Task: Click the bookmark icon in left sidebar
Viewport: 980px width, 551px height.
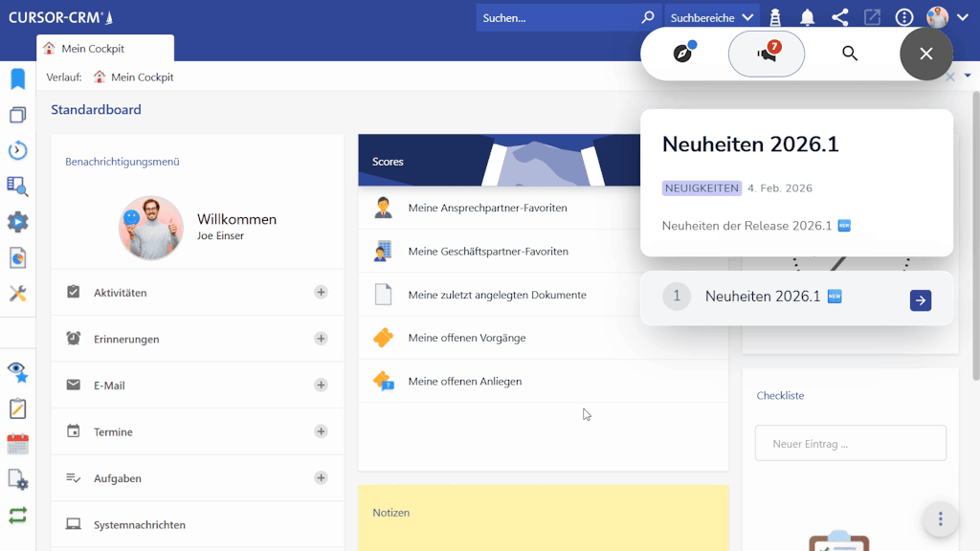Action: pyautogui.click(x=17, y=79)
